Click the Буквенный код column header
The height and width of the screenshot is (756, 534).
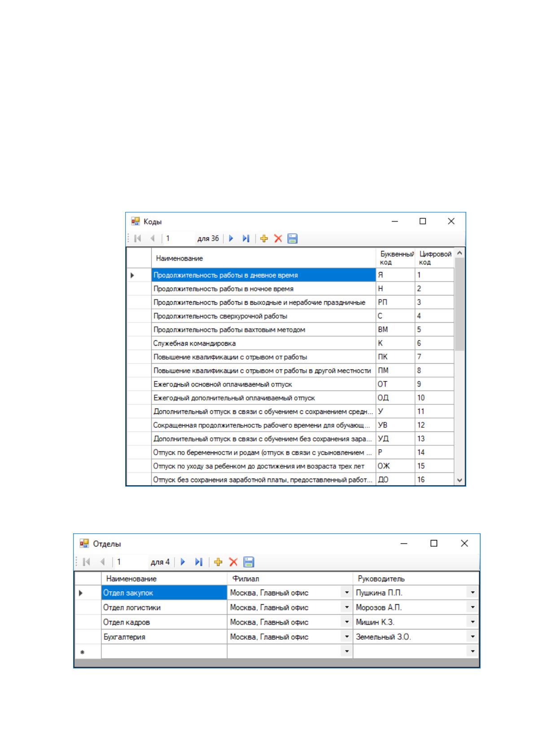coord(395,258)
